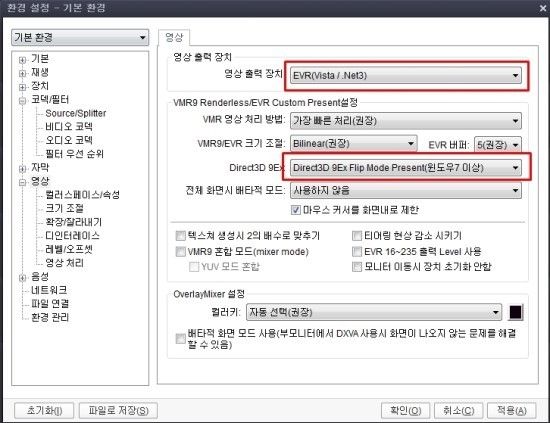Enable 배타적 화면 모드 사용 checkbox
Viewport: 550px width, 423px height.
(180, 339)
